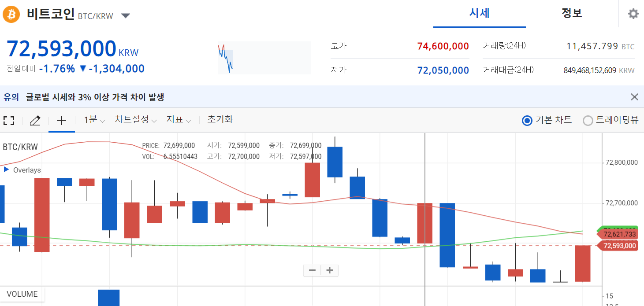Select the pencil drawing tool
This screenshot has width=644, height=306.
click(x=35, y=120)
